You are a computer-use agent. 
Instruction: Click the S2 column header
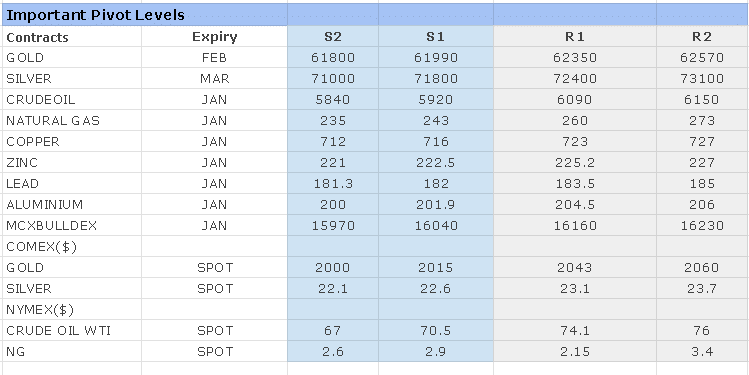[x=333, y=37]
